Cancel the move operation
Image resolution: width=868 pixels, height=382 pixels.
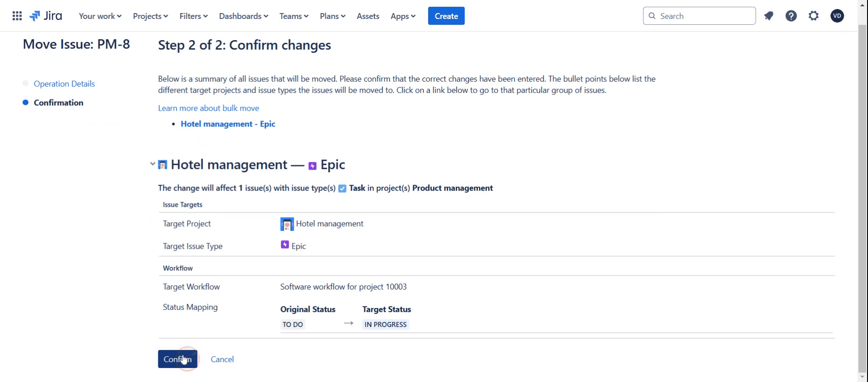(222, 359)
